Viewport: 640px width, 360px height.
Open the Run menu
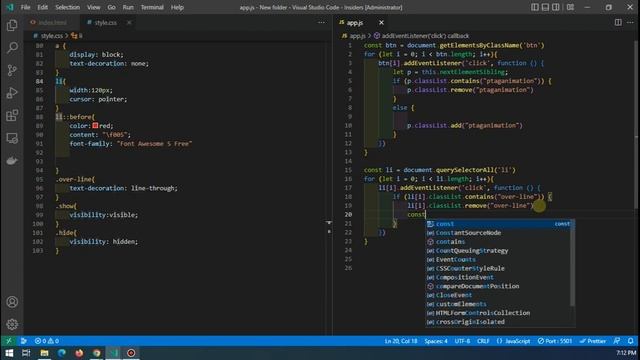(128, 7)
